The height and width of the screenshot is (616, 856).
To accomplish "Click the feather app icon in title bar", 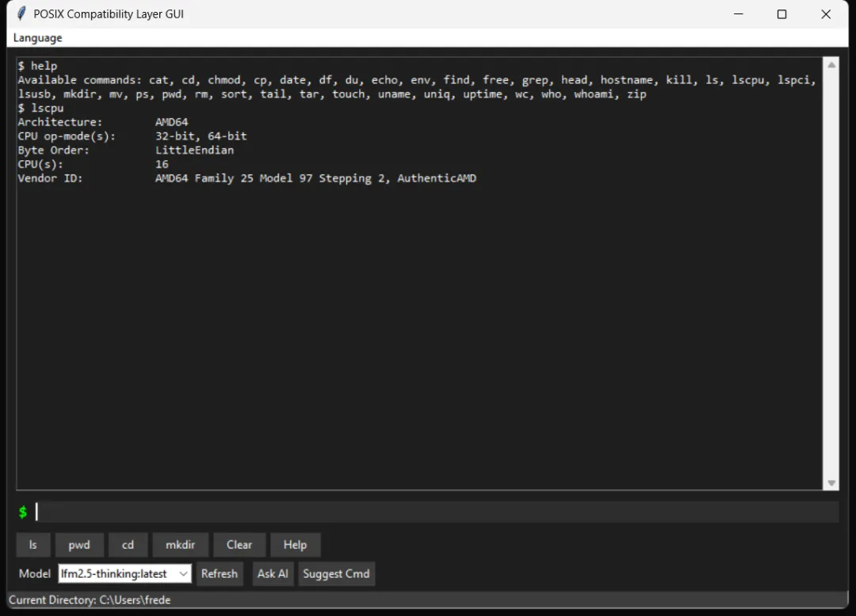I will pyautogui.click(x=21, y=13).
